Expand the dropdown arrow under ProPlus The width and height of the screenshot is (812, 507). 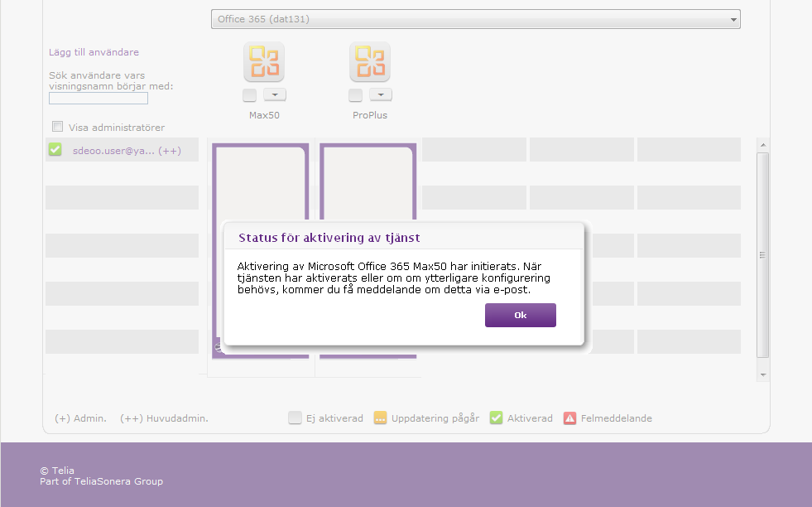click(381, 95)
